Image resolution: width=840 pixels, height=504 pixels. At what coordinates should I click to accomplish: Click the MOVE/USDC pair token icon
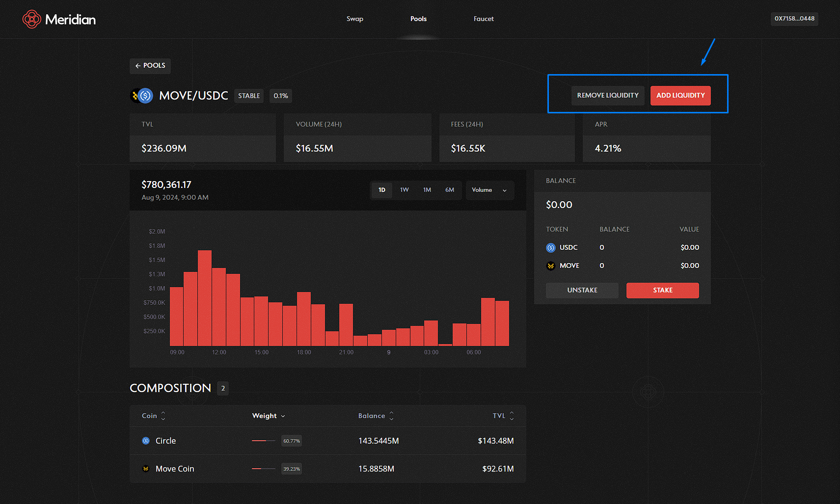click(x=142, y=96)
